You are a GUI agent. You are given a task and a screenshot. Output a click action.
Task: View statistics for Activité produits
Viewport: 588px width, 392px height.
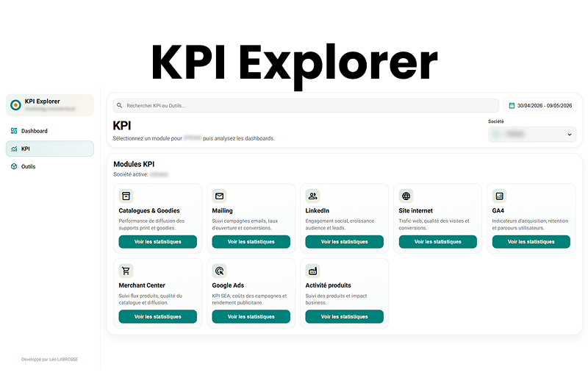[x=345, y=316]
